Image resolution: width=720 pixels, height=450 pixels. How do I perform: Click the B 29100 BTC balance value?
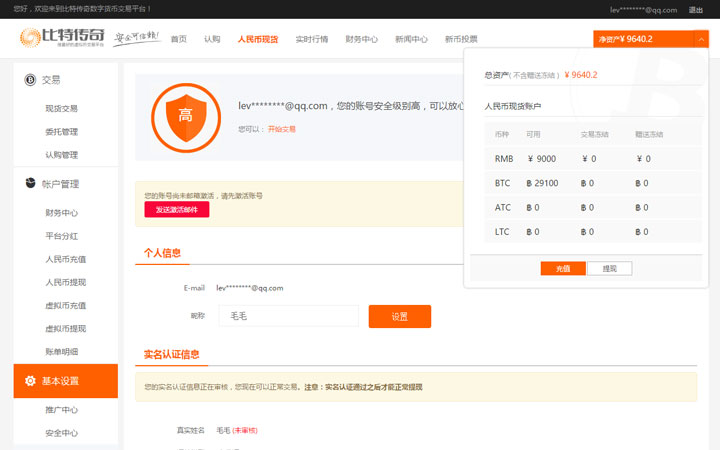coord(542,183)
